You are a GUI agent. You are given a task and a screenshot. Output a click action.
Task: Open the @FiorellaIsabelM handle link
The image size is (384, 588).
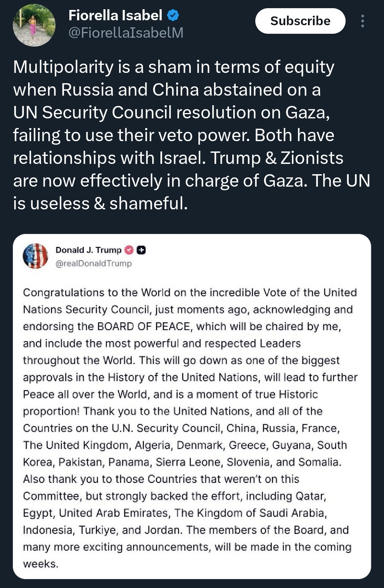tap(126, 33)
